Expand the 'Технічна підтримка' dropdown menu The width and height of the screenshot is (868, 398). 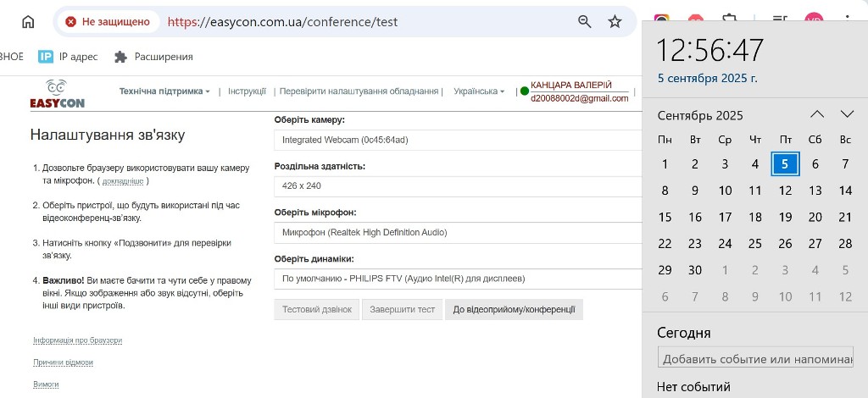click(164, 91)
